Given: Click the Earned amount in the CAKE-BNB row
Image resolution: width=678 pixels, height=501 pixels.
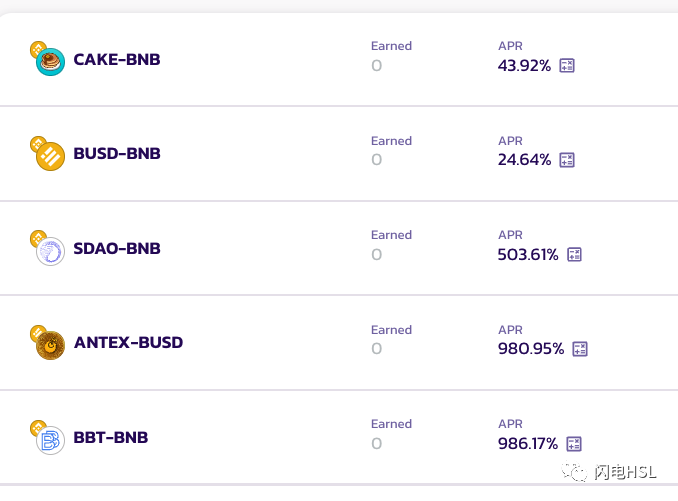Looking at the screenshot, I should point(377,66).
